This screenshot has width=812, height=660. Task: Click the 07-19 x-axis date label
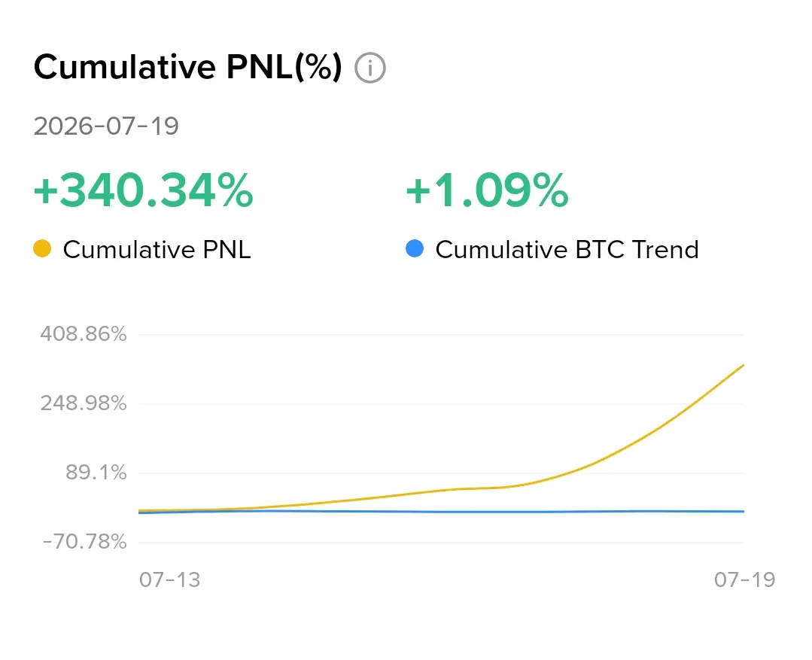coord(744,579)
